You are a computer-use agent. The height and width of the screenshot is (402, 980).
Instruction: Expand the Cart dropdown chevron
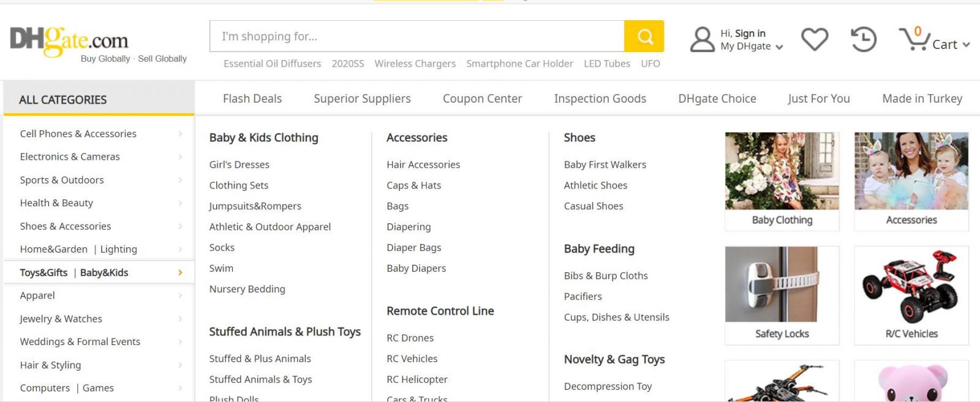966,45
